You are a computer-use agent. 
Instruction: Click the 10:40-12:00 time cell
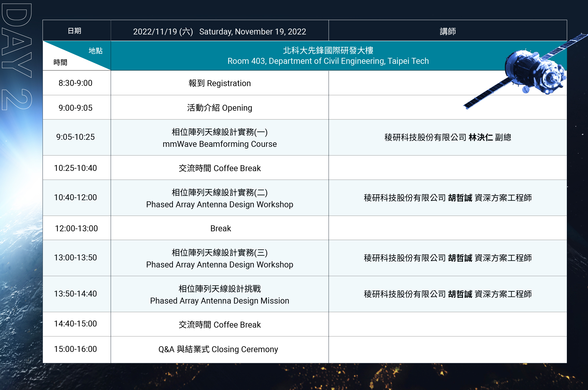pos(75,197)
